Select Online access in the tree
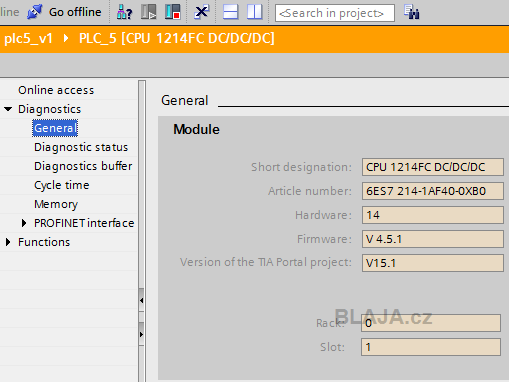The height and width of the screenshot is (382, 509). [x=56, y=90]
